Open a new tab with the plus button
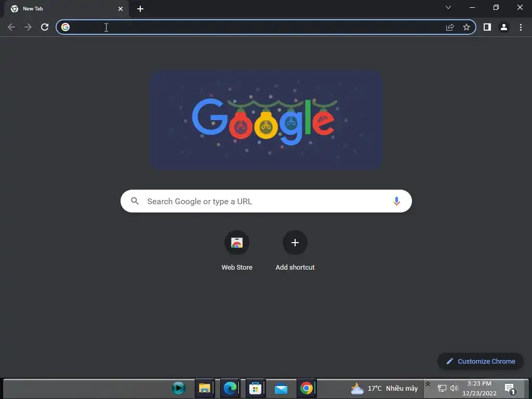 point(140,9)
